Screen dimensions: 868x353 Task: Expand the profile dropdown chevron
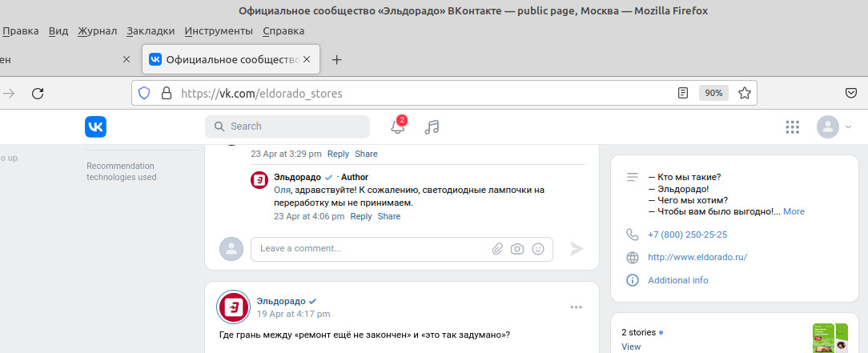tap(848, 127)
